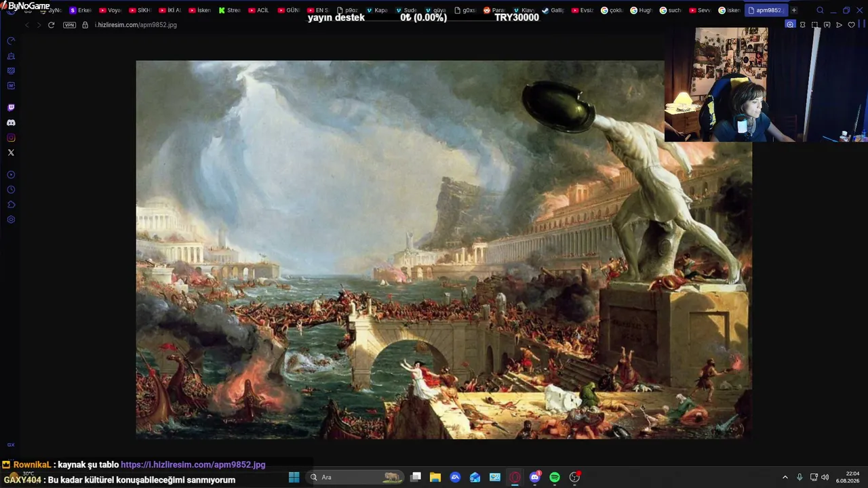Viewport: 868px width, 488px height.
Task: Expand the hidden system tray icons chevron
Action: 785,477
